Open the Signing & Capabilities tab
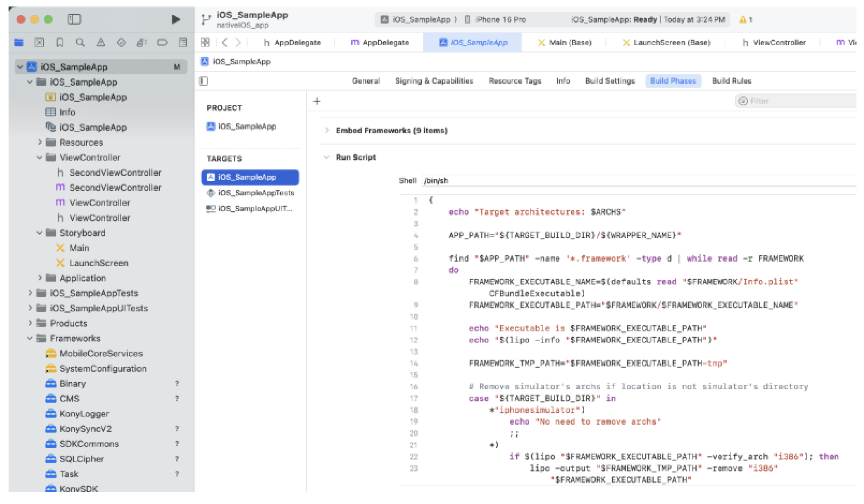Screen dimensions: 864x504 pos(434,81)
